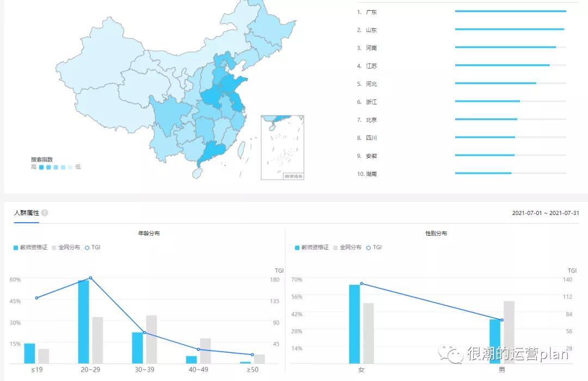Screen dimensions: 588x381
Task: Click 山东 in the province ranking list
Action: tap(371, 30)
